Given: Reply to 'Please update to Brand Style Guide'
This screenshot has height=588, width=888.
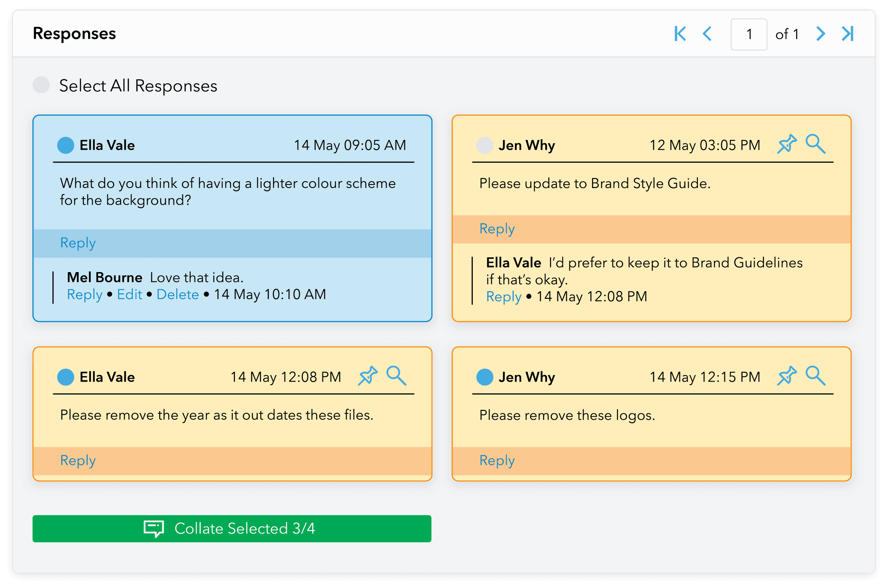Looking at the screenshot, I should 497,229.
